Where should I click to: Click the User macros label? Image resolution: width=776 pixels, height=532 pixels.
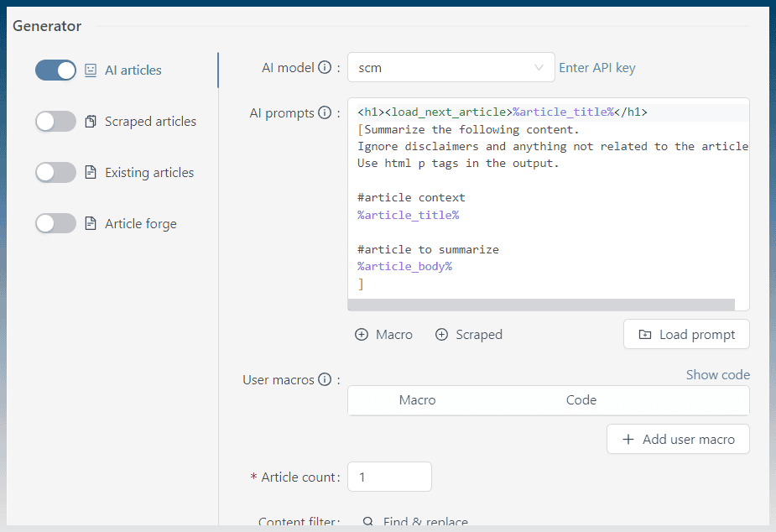click(x=279, y=379)
